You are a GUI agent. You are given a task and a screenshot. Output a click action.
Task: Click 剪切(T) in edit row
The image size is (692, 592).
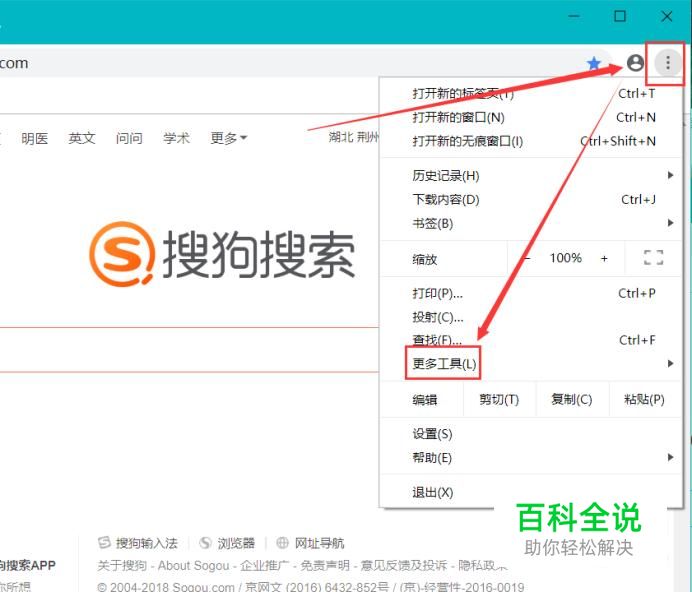pyautogui.click(x=499, y=400)
